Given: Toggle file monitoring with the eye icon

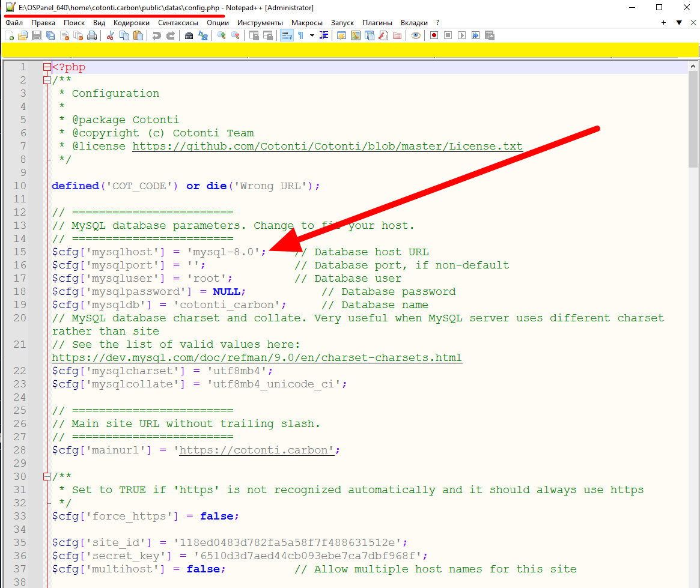Looking at the screenshot, I should click(416, 35).
